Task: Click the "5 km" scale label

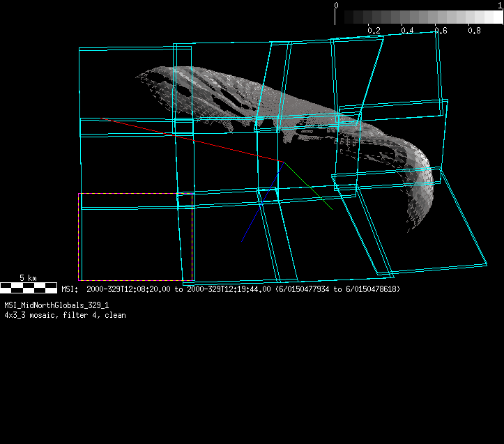Action: tap(28, 277)
